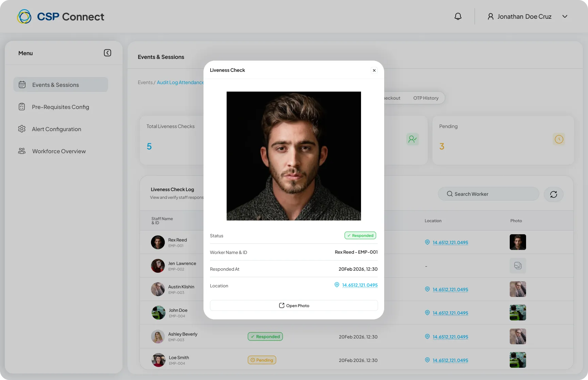Open Loe Smith's photo thumbnail
Screen dimensions: 588x380
518,360
